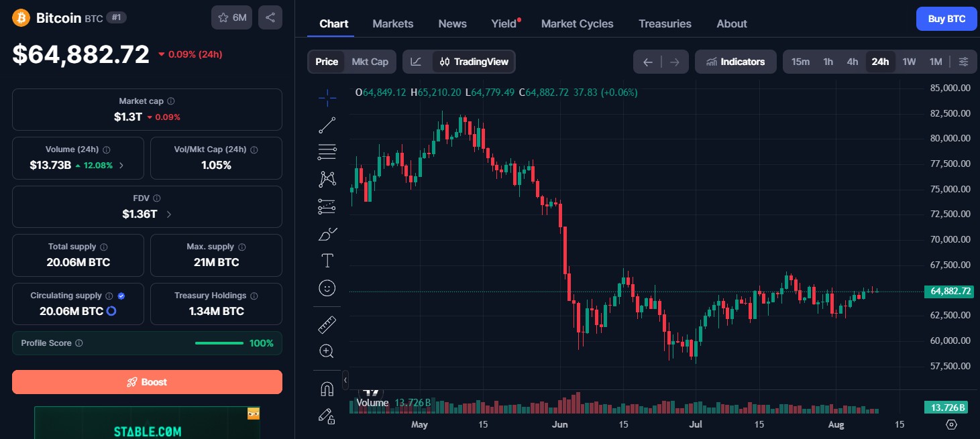Redo the chart action

click(x=675, y=62)
